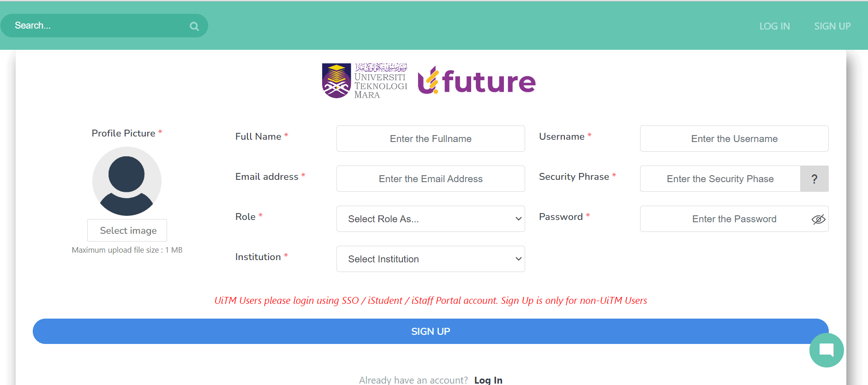The width and height of the screenshot is (868, 385).
Task: Select SIGN UP in the top navigation
Action: tap(832, 26)
